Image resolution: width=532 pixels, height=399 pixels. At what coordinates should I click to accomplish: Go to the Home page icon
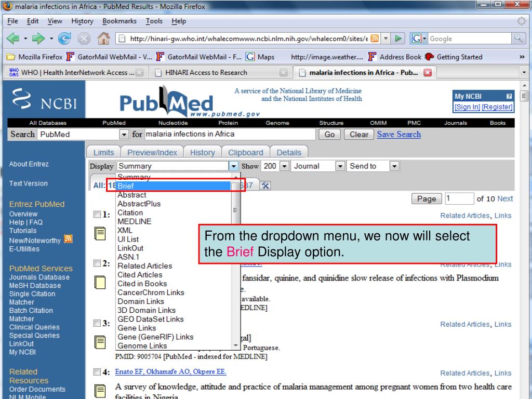click(103, 38)
